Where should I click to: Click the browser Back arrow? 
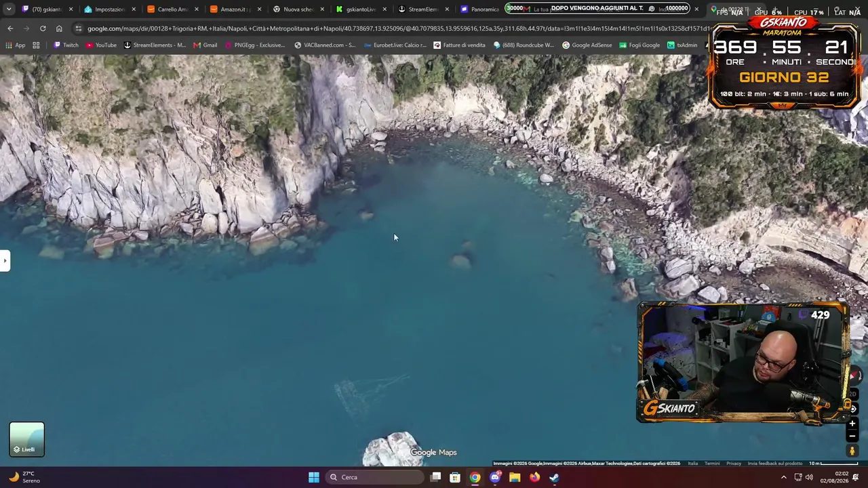coord(10,28)
